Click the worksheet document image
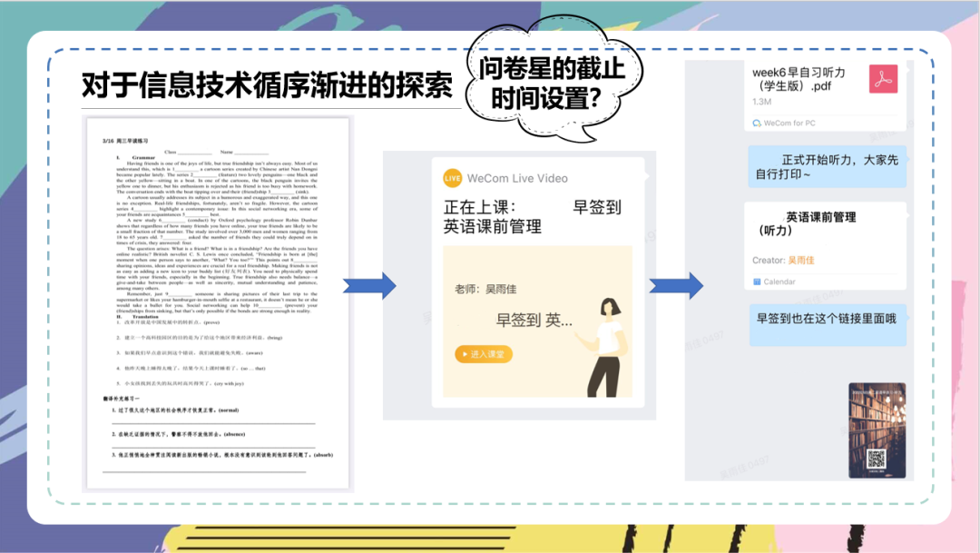980x553 pixels. tap(218, 303)
